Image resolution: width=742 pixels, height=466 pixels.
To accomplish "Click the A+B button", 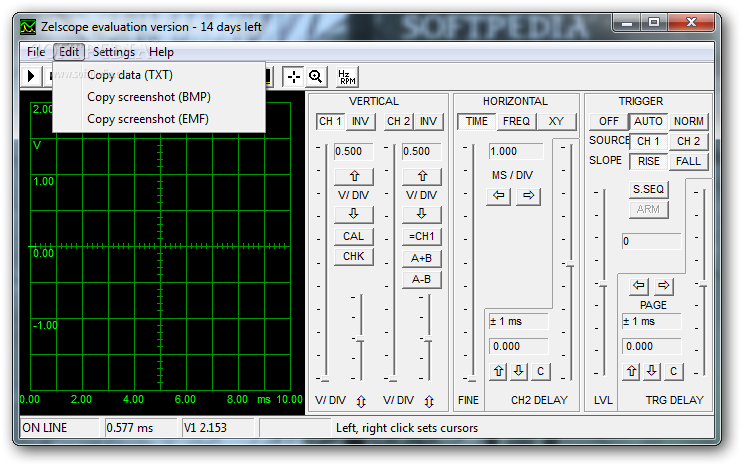I will [x=422, y=258].
